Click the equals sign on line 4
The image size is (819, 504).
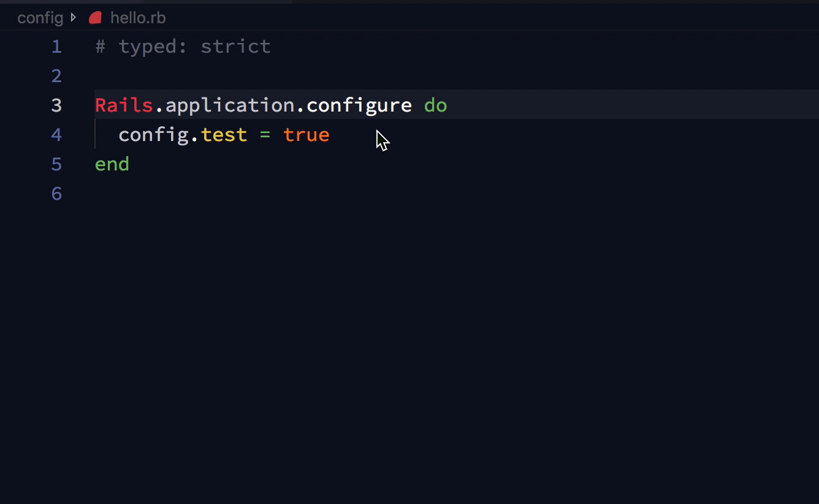pos(265,135)
